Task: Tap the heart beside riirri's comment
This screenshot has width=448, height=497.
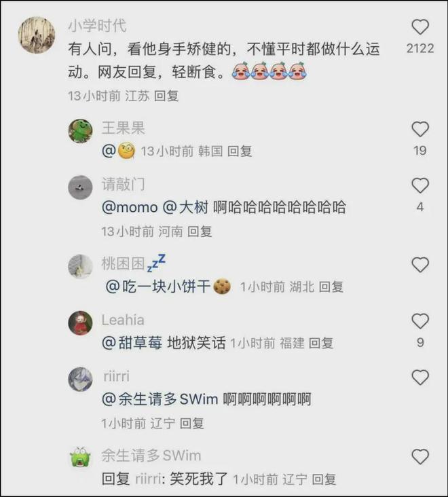Action: [420, 378]
